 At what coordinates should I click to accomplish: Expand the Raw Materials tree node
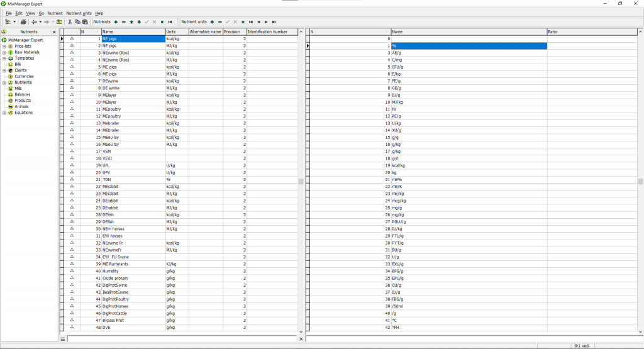pyautogui.click(x=4, y=52)
